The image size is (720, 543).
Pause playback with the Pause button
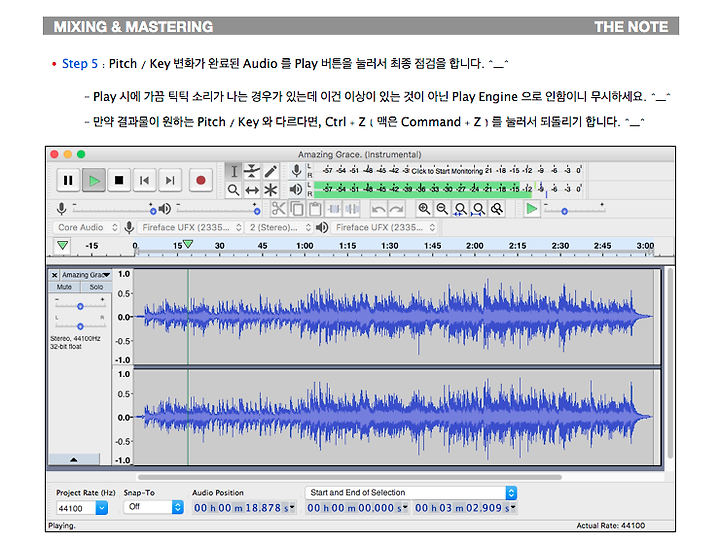pos(68,180)
